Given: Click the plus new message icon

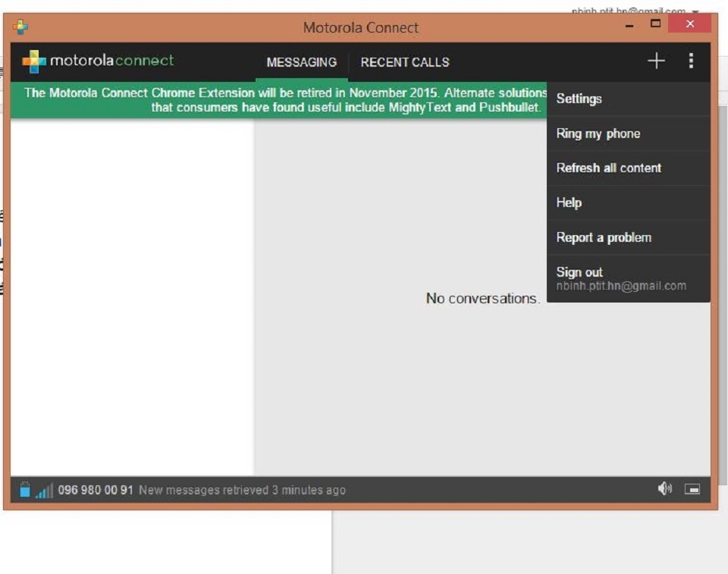Looking at the screenshot, I should (x=656, y=61).
